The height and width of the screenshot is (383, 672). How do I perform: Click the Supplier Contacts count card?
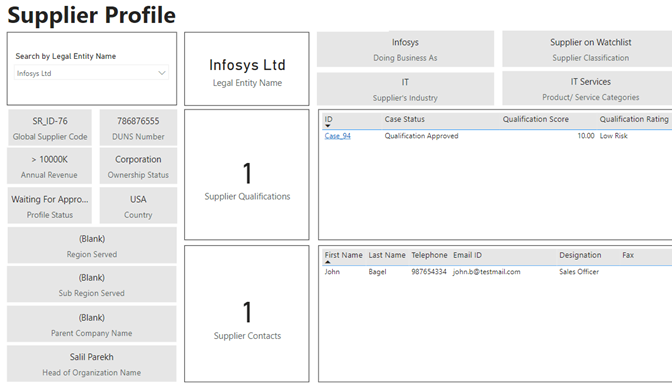(247, 314)
